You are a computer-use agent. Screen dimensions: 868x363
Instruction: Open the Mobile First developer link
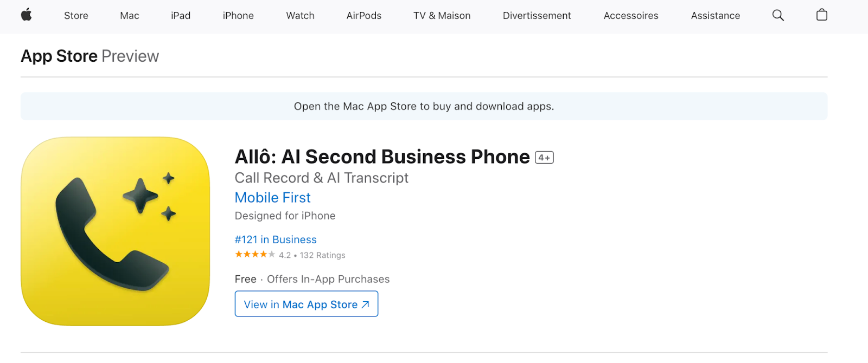272,198
